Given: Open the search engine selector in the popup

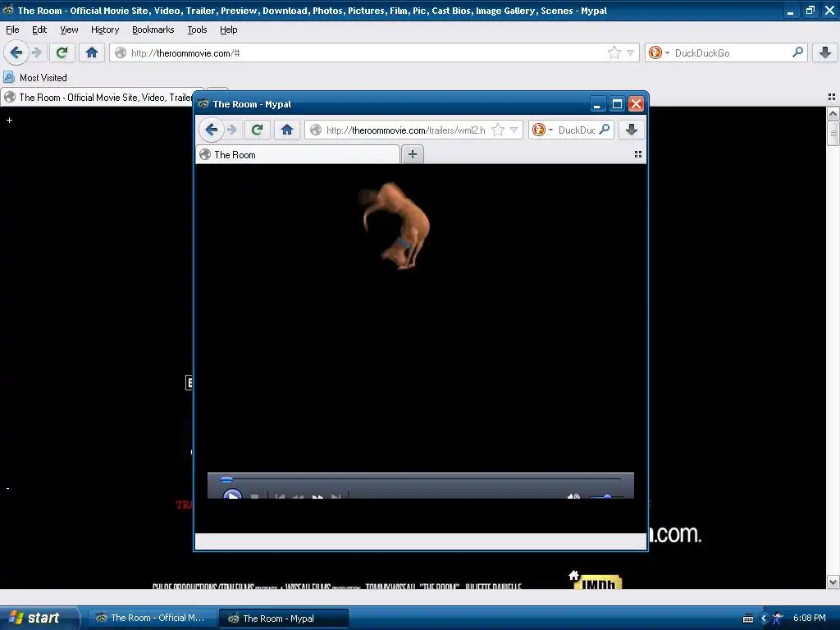Looking at the screenshot, I should pos(542,130).
